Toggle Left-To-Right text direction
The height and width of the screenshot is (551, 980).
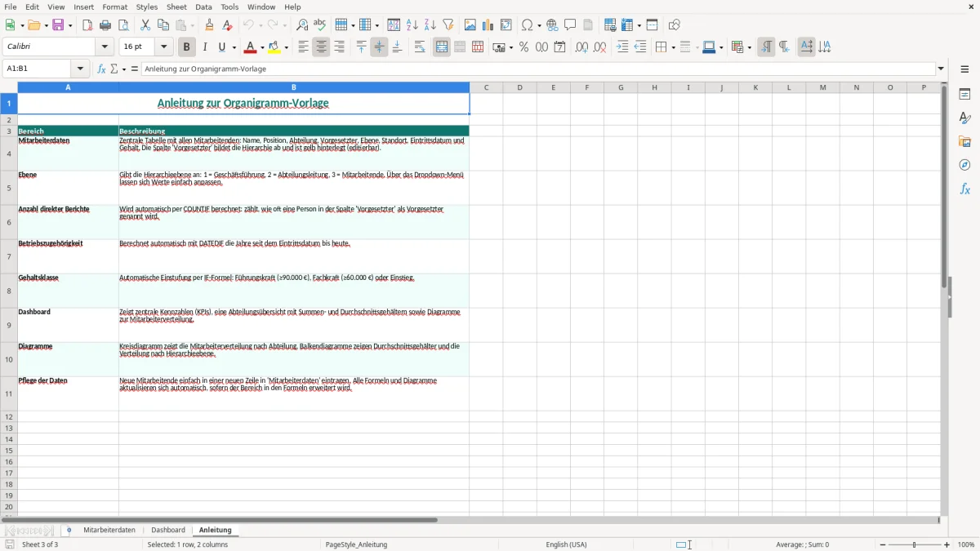point(766,47)
